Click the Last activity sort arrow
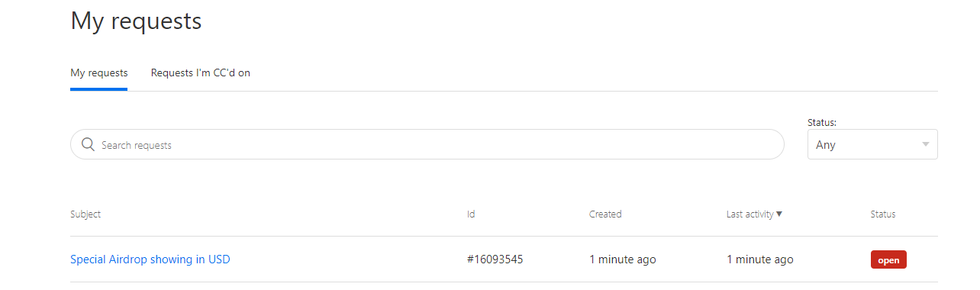This screenshot has height=290, width=980. (779, 214)
